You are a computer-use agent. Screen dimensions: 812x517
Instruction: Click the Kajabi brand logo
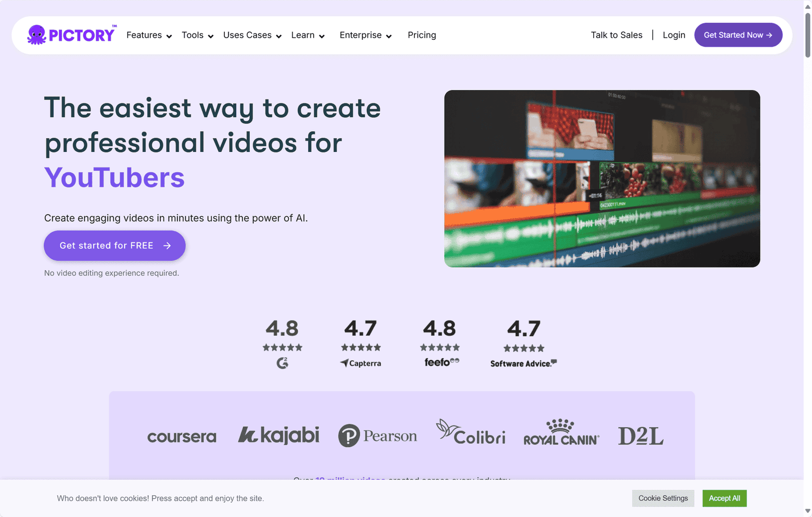278,435
